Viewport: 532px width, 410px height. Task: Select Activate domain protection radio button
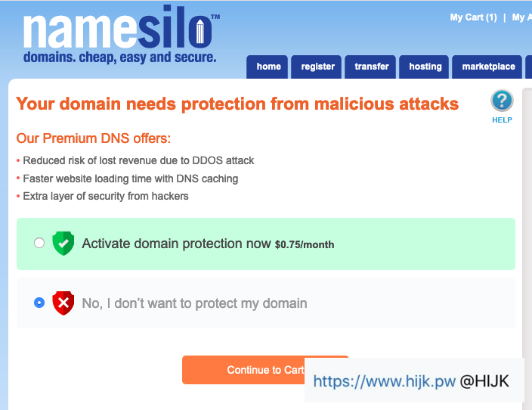[39, 244]
